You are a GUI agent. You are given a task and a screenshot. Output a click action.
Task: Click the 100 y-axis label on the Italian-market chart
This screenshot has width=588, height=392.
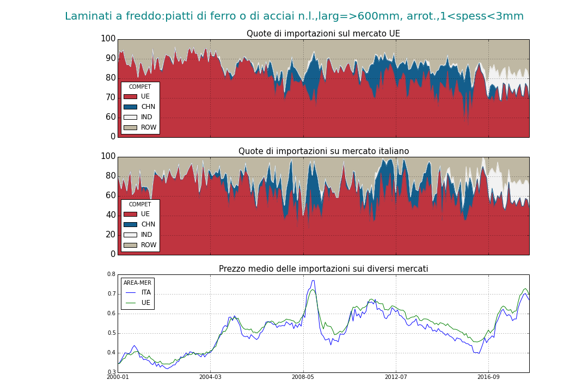tap(108, 156)
